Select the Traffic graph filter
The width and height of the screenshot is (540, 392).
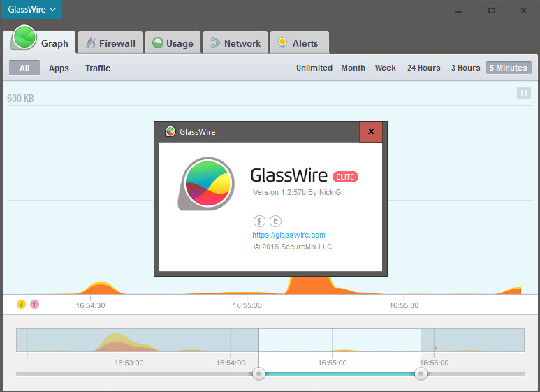coord(98,68)
